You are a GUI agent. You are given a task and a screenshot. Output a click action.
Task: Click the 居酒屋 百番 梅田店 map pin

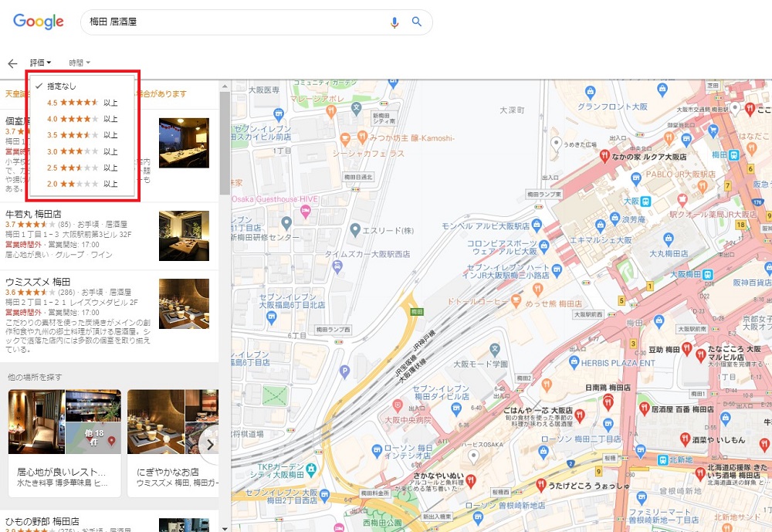coord(644,408)
